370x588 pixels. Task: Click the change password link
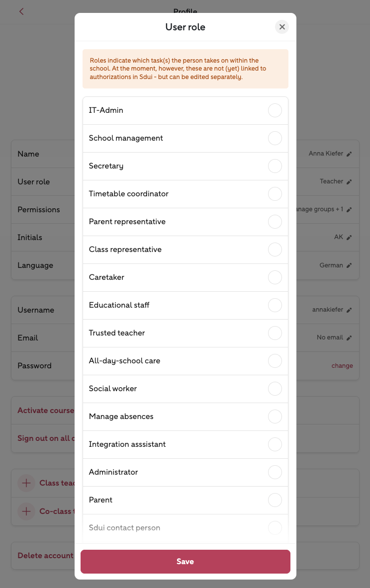342,366
